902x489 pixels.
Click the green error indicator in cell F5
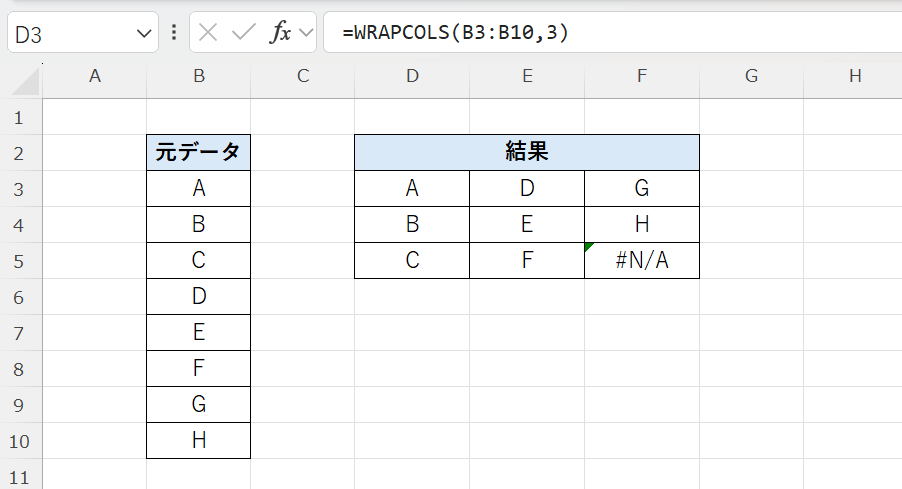click(588, 247)
